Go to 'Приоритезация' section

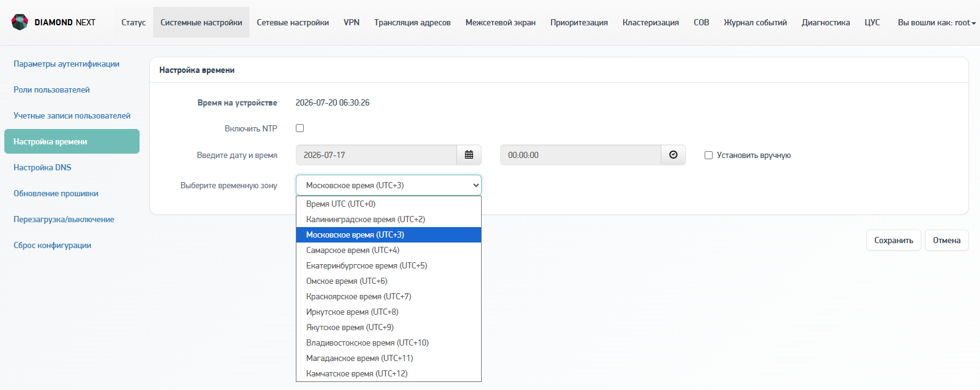[x=579, y=22]
